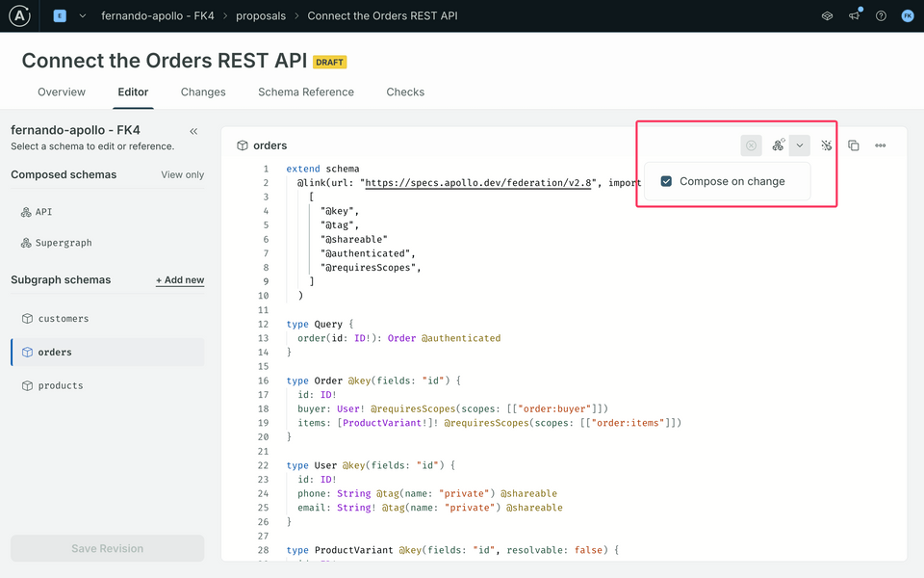Click the cancel composition X icon
Screen dimensions: 924x578
click(x=752, y=145)
